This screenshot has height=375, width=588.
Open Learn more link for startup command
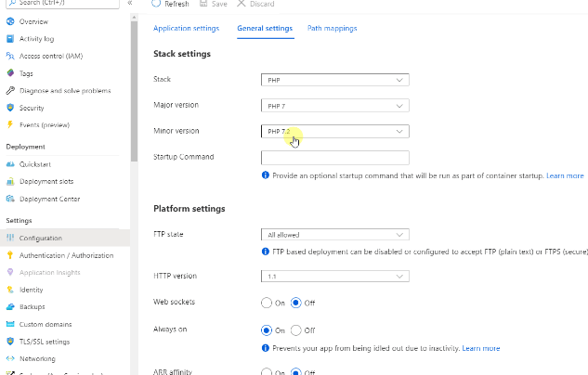pyautogui.click(x=565, y=175)
